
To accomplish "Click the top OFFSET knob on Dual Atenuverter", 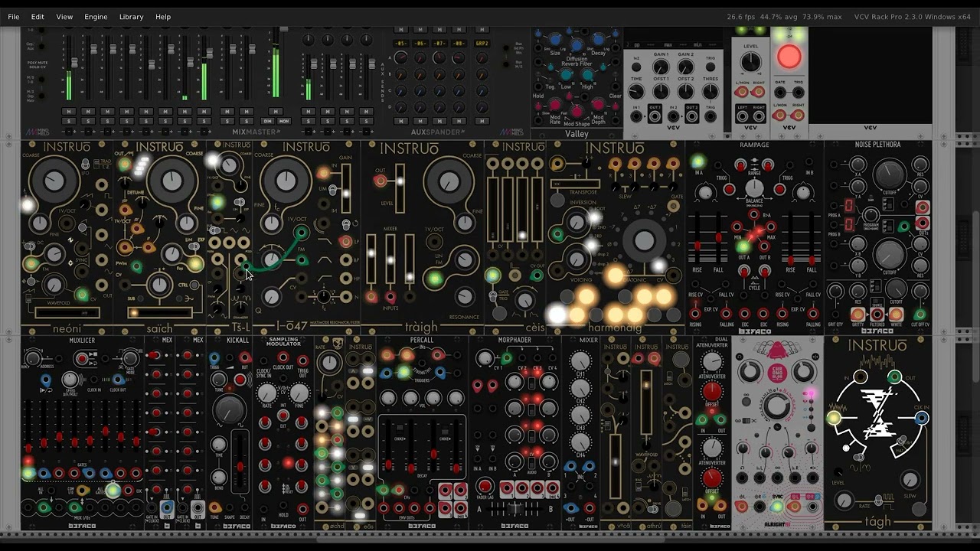I will click(712, 392).
